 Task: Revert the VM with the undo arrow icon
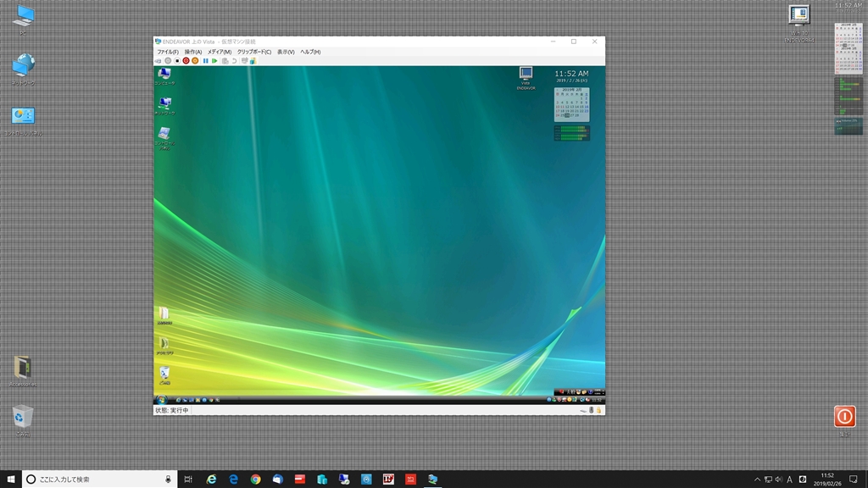coord(234,61)
